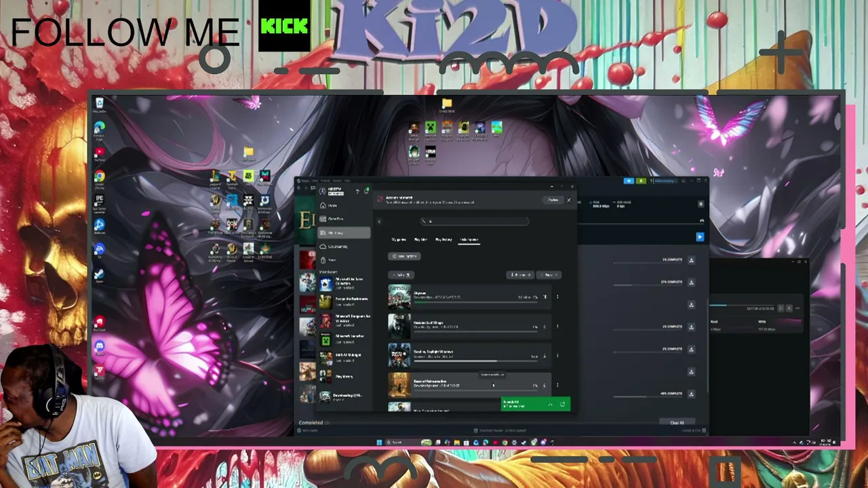Image resolution: width=868 pixels, height=488 pixels.
Task: Click the 40% COMPLETE progress bar in Steam
Action: [x=648, y=397]
